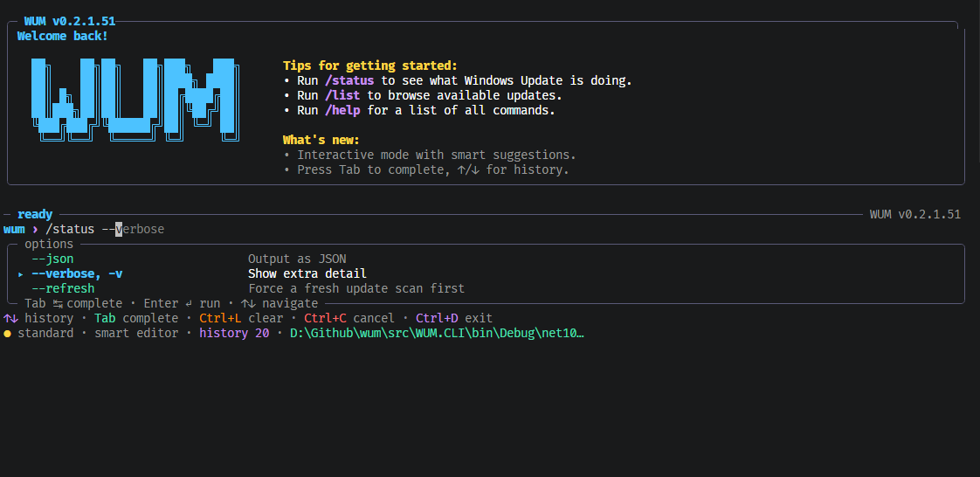Click the WUM v0.2.1.51 title in welcome box
980x477 pixels.
pos(70,22)
